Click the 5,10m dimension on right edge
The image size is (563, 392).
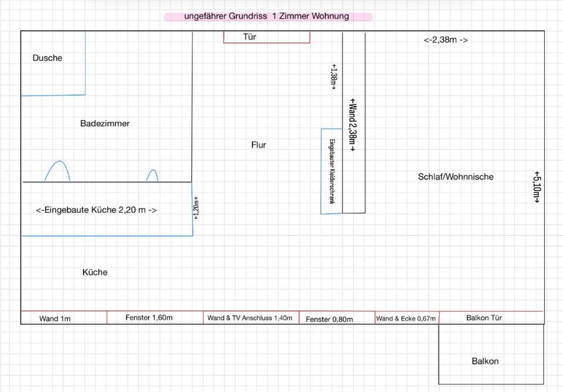coord(537,187)
